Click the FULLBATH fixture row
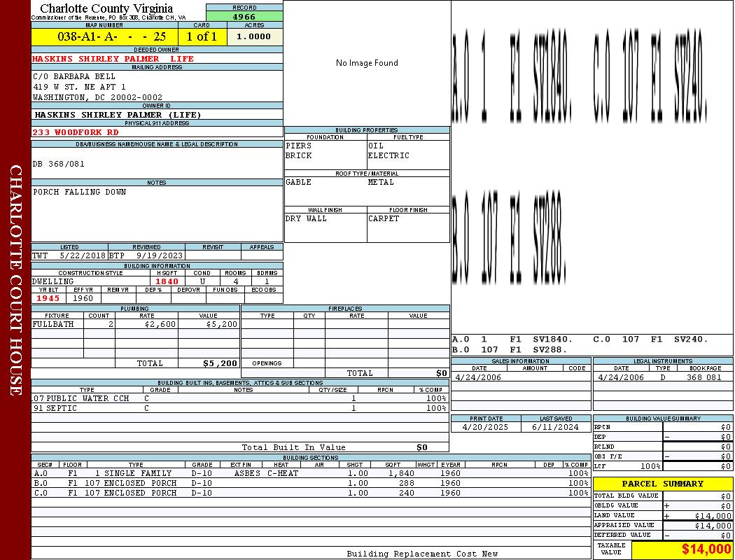 click(x=136, y=324)
